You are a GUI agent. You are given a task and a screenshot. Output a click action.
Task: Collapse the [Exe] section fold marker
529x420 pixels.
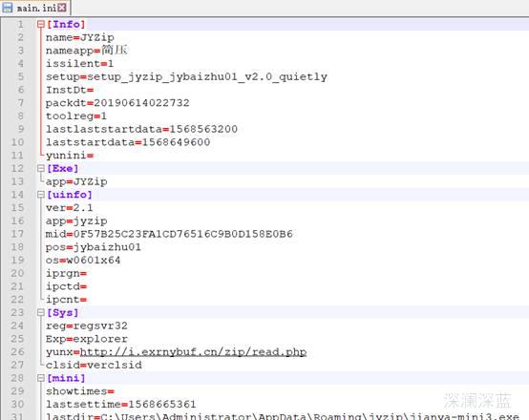[x=41, y=168]
